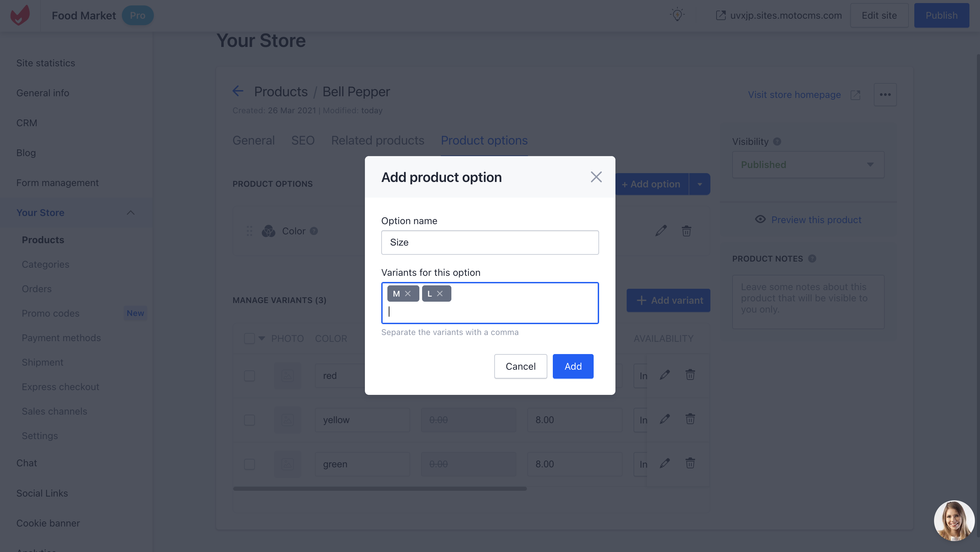
Task: Open Promo codes sidebar item
Action: click(50, 313)
